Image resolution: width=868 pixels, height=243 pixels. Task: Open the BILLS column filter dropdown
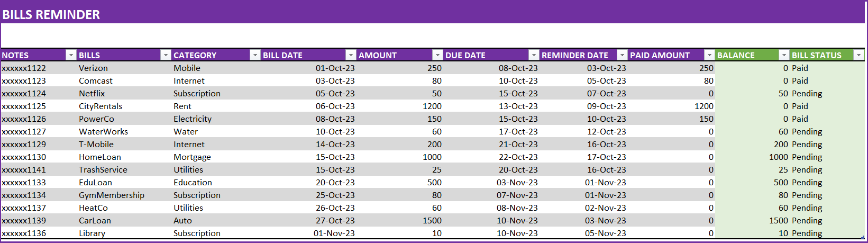(x=166, y=55)
